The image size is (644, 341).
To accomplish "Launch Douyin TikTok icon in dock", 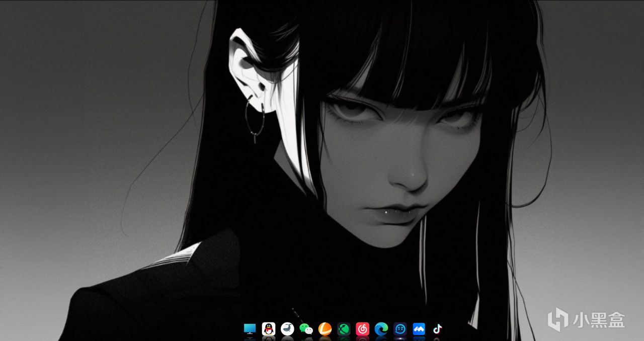I will point(437,329).
